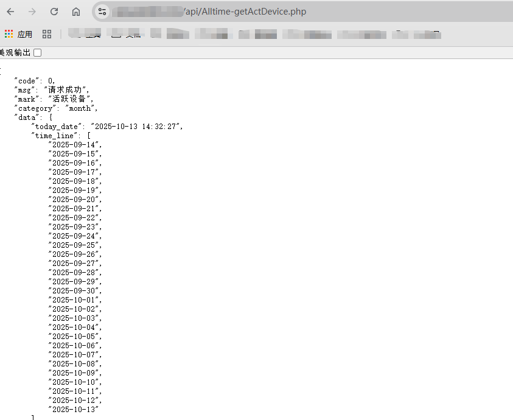Click the "mark": "活跃设备" line
513x420 pixels.
(x=54, y=99)
